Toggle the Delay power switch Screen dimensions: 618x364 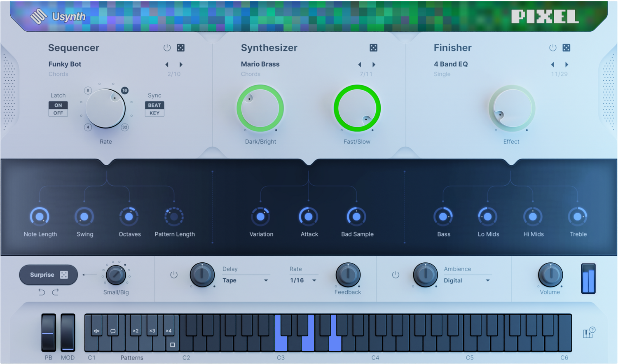173,275
